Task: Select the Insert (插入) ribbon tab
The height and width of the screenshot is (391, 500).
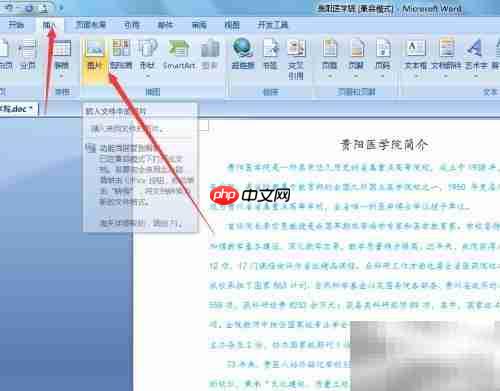Action: pyautogui.click(x=50, y=25)
